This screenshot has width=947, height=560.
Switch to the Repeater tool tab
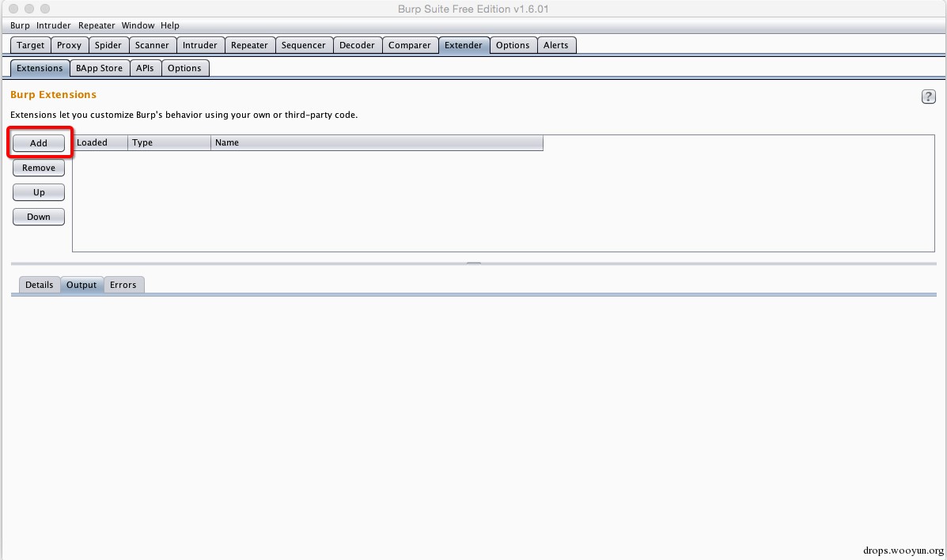click(249, 45)
